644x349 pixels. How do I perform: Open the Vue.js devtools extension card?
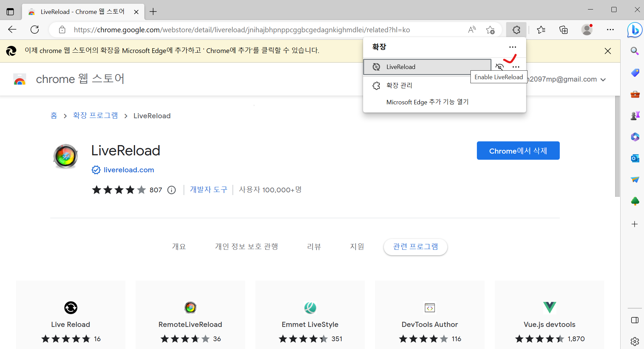point(549,315)
